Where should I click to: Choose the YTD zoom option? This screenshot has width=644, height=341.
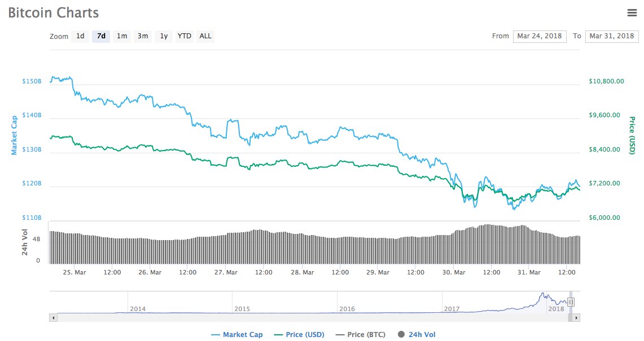point(185,36)
